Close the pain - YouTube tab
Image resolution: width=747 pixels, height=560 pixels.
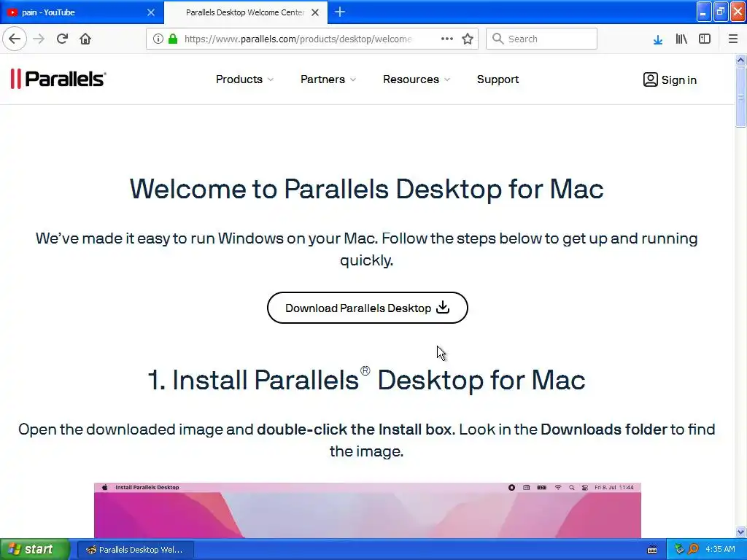(x=151, y=12)
